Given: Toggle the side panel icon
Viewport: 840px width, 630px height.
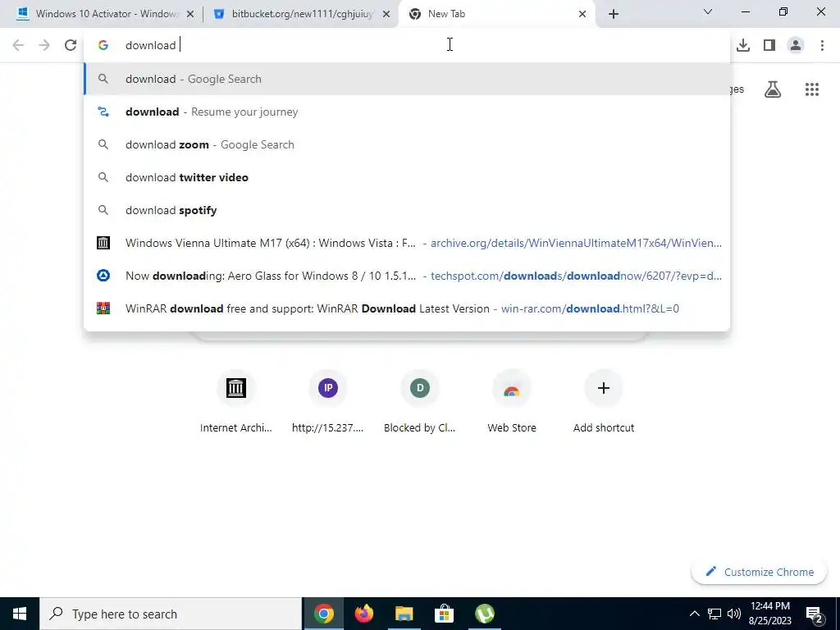Looking at the screenshot, I should click(769, 45).
